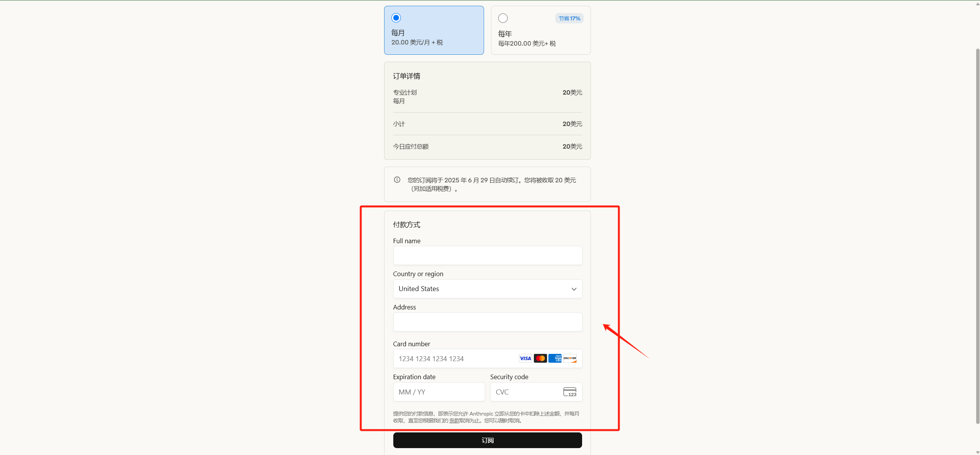Click the 20美元 amount next to 今日应付总额

[x=572, y=146]
